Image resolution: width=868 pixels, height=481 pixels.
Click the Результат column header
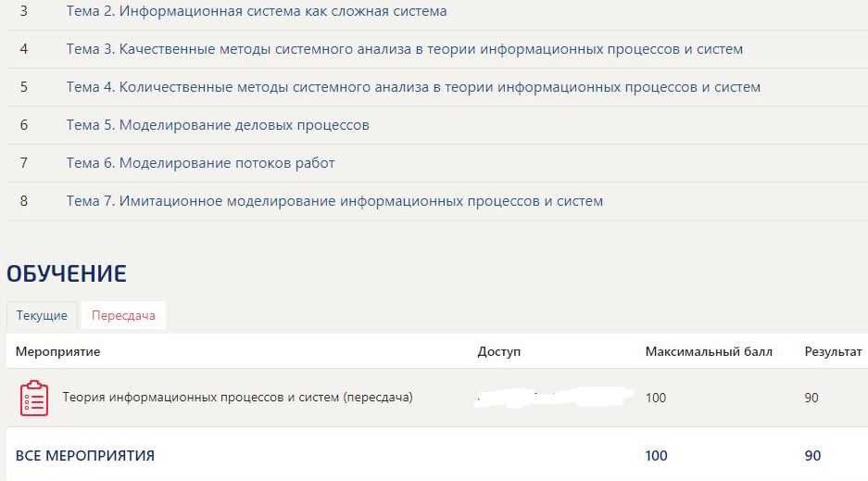coord(833,352)
